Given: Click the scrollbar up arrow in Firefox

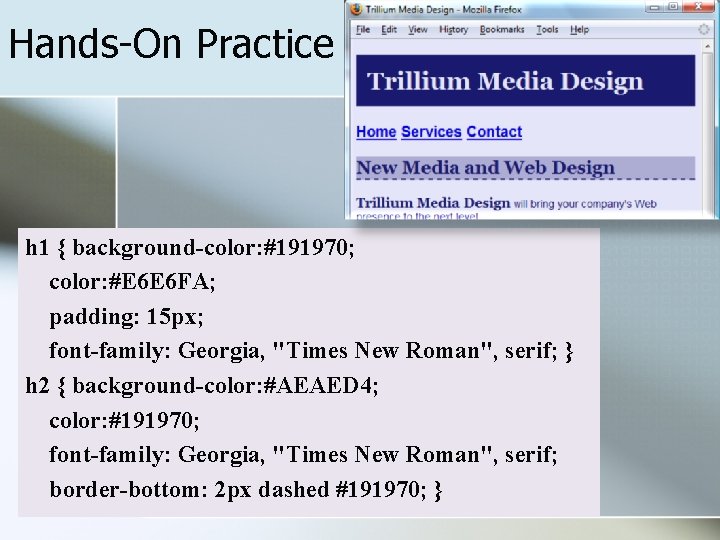Looking at the screenshot, I should click(x=707, y=46).
